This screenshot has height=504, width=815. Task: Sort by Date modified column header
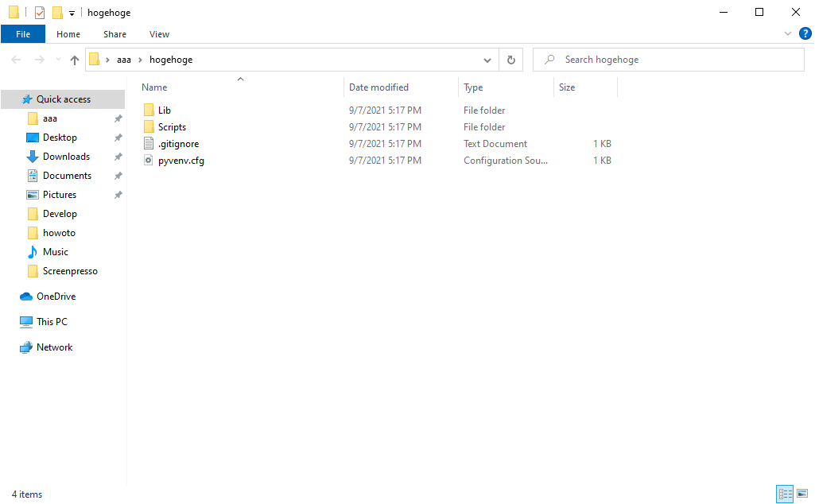click(x=378, y=87)
